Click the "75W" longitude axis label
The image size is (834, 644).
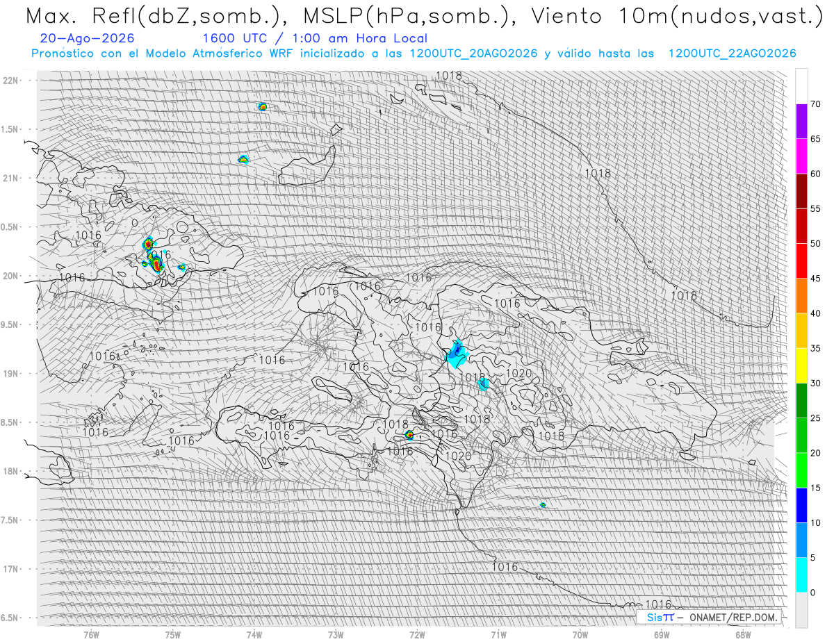point(172,635)
